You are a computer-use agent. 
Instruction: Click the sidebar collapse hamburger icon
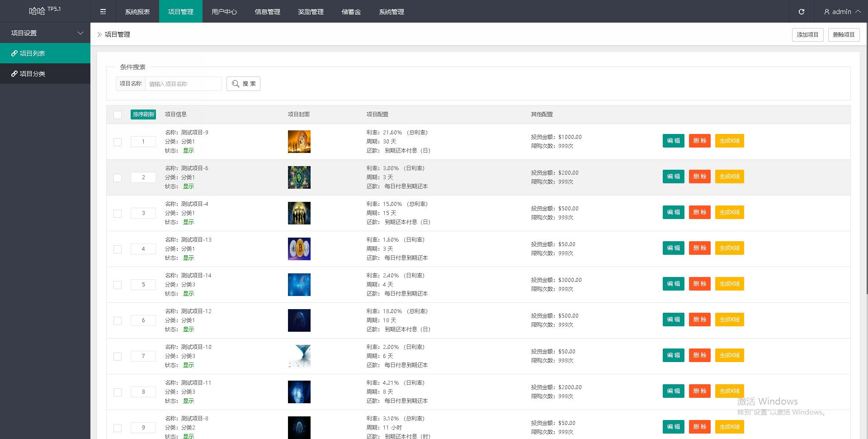pos(103,12)
